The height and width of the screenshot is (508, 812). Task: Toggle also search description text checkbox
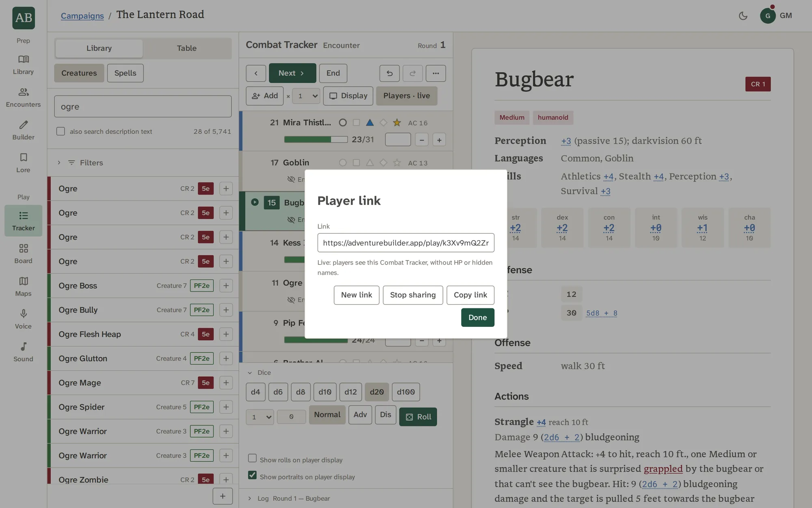coord(60,131)
